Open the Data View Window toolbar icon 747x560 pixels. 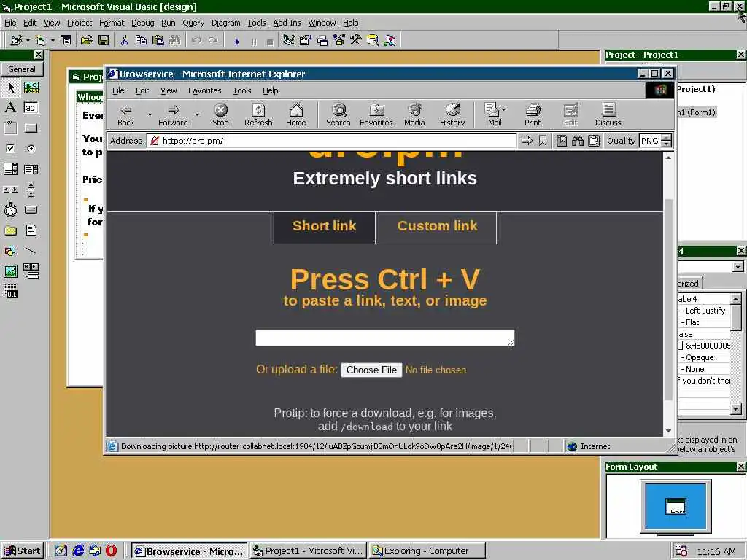[373, 41]
